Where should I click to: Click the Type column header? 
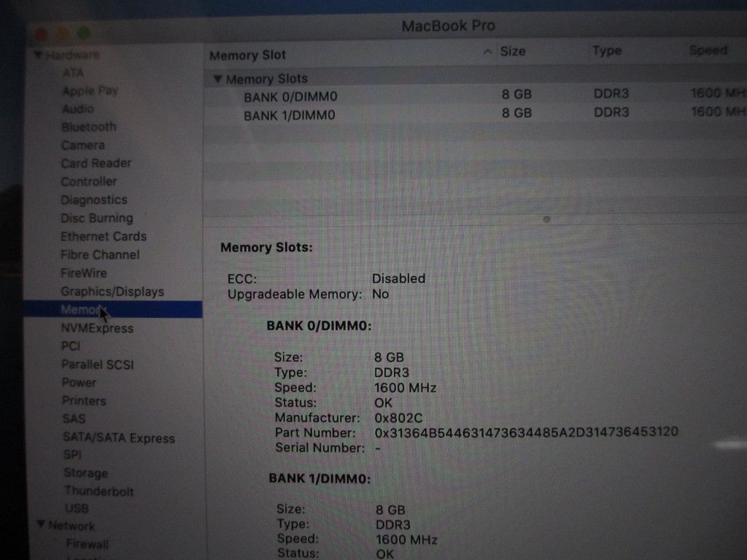pyautogui.click(x=607, y=51)
